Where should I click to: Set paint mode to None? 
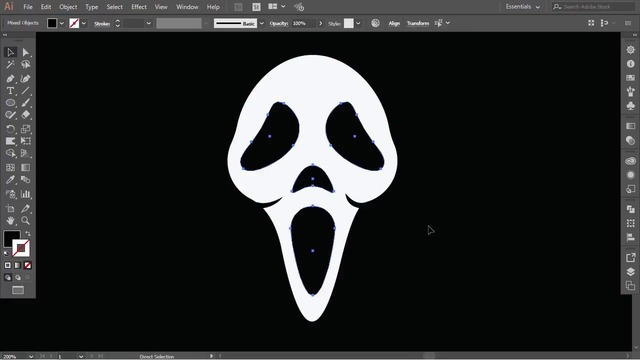(x=27, y=265)
